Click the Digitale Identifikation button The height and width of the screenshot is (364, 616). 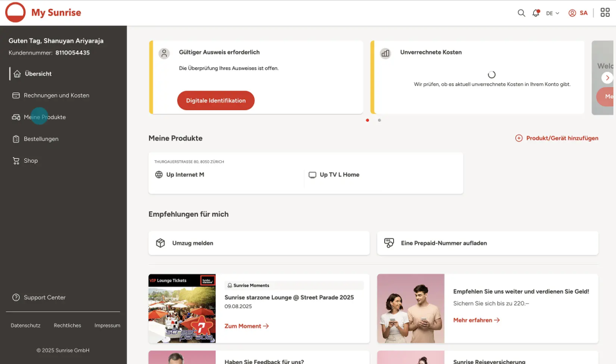(216, 101)
